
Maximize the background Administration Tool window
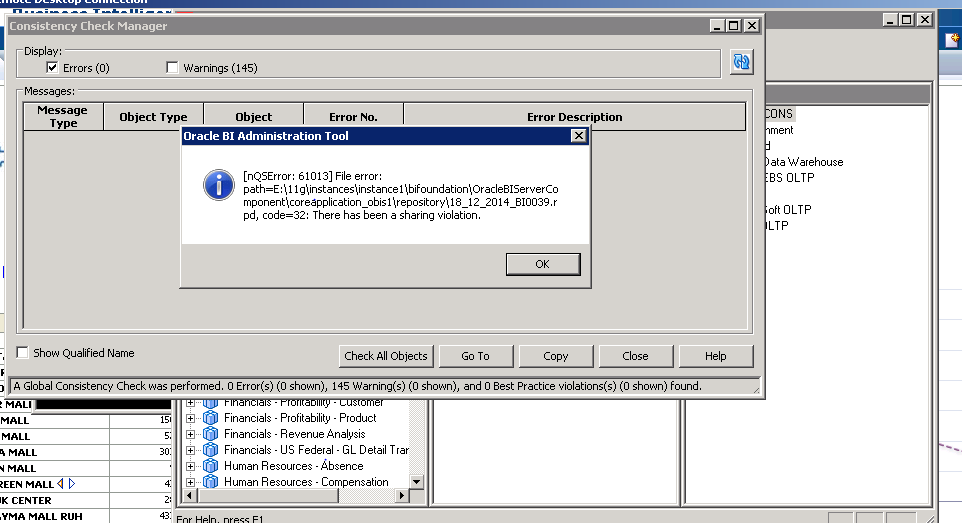[x=906, y=20]
